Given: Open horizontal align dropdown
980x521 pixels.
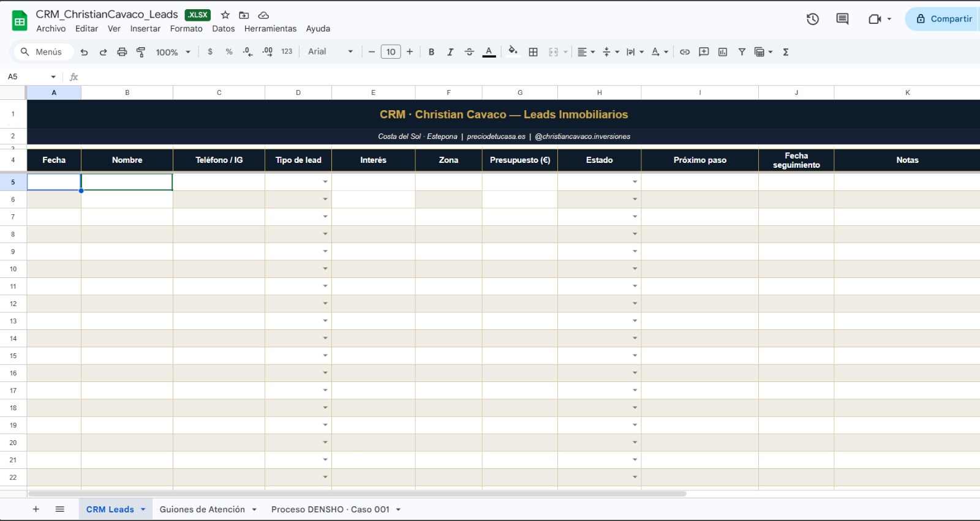Looking at the screenshot, I should point(586,52).
